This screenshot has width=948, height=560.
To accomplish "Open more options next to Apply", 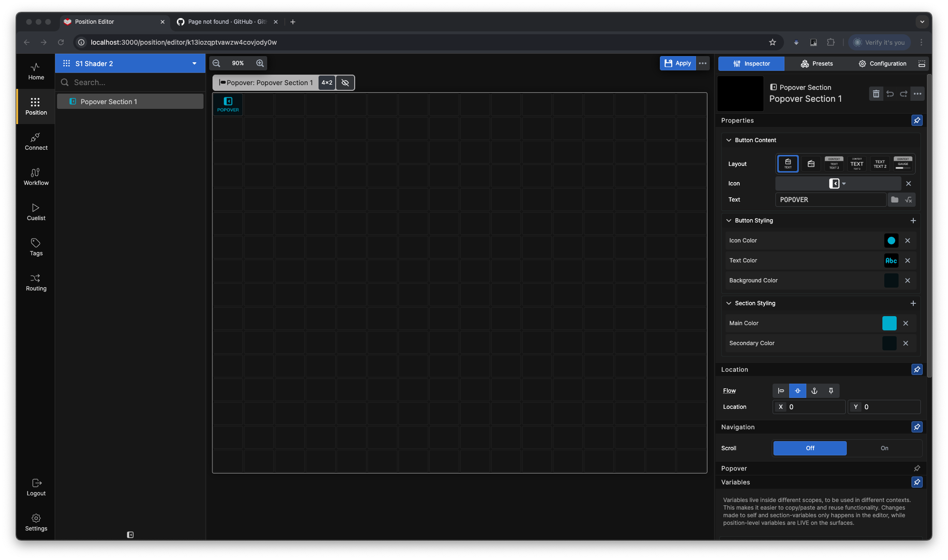I will (703, 63).
